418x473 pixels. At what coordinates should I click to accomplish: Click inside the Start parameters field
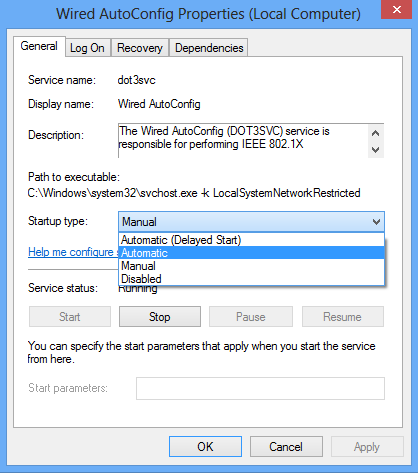click(260, 388)
